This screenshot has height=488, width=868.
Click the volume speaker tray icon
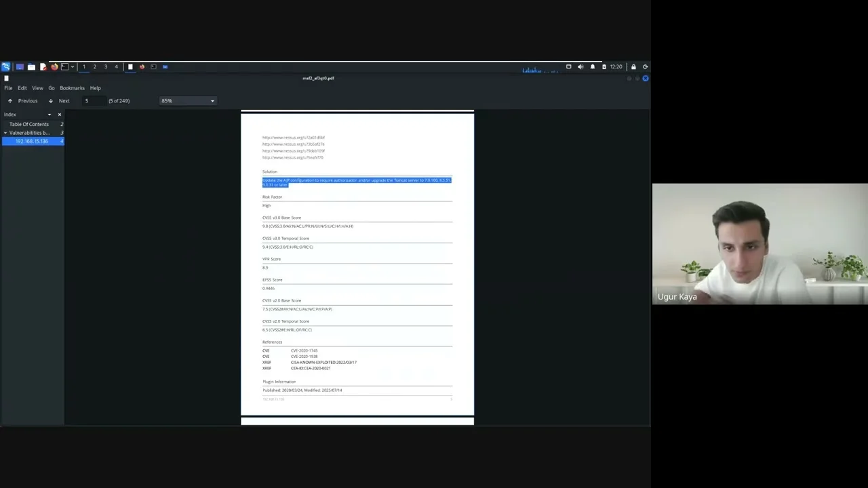[580, 66]
